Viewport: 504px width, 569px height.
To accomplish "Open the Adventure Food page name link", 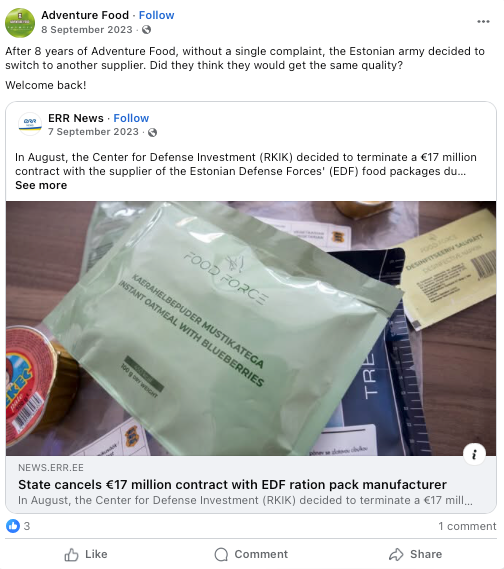I will [85, 15].
